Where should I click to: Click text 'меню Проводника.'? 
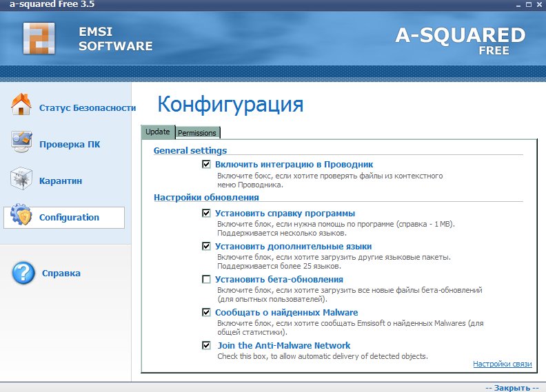pos(250,185)
